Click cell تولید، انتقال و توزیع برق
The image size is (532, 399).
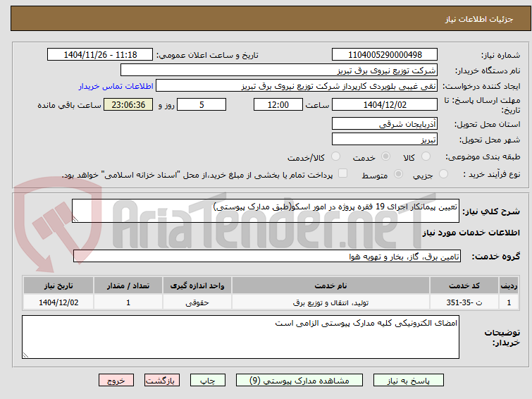[x=330, y=302]
